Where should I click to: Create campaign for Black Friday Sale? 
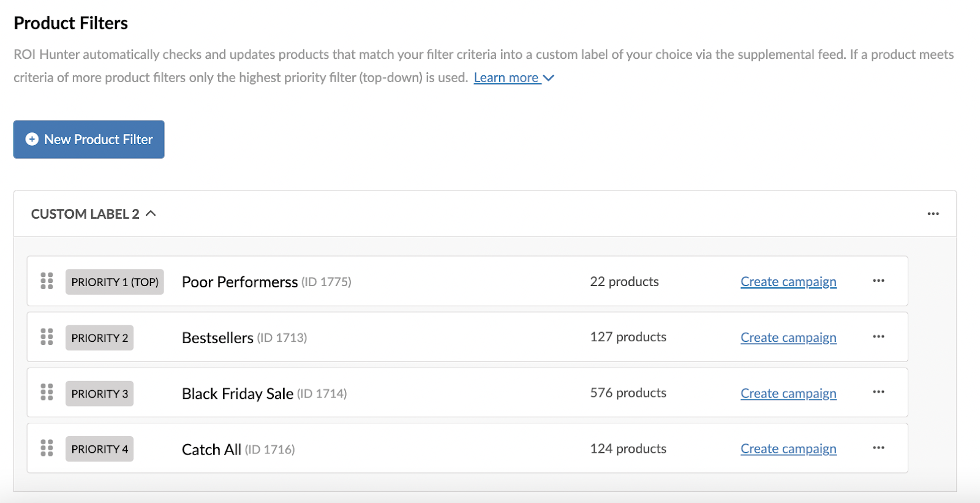(x=788, y=393)
